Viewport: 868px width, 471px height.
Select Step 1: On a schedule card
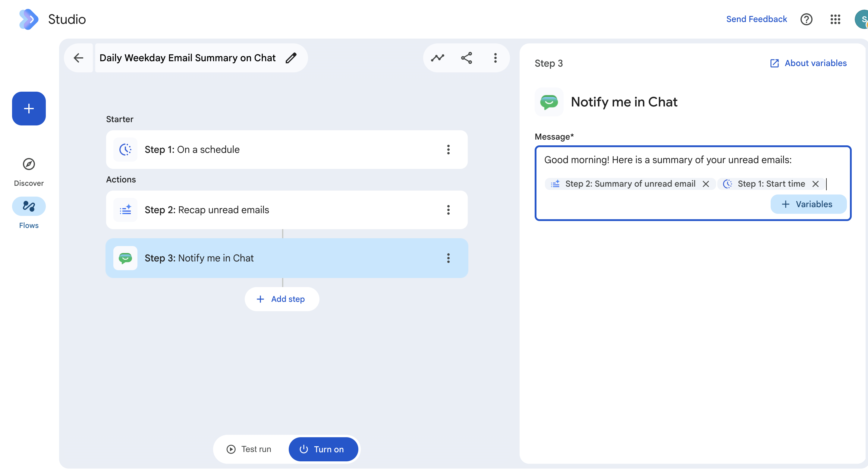coord(287,149)
